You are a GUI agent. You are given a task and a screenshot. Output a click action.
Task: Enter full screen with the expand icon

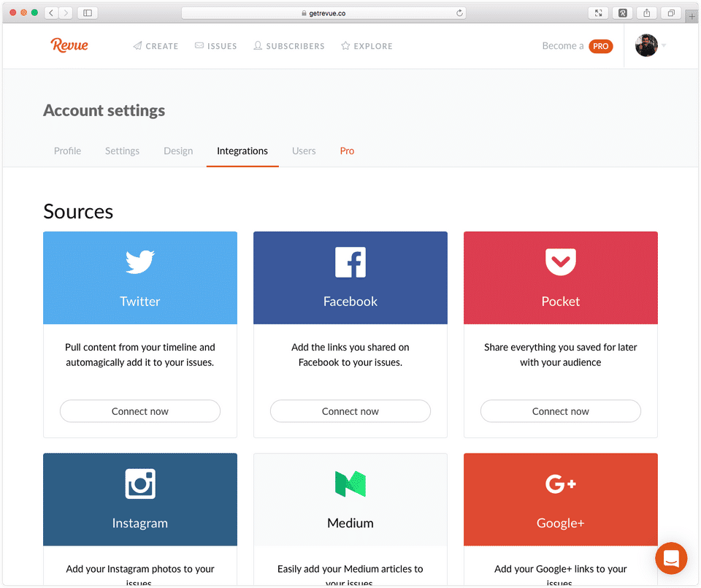(x=598, y=13)
